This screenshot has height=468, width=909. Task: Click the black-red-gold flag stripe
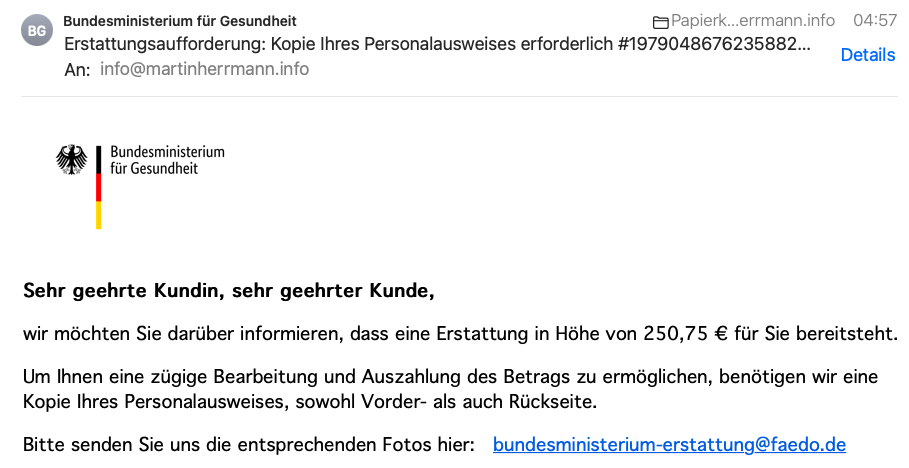(99, 187)
